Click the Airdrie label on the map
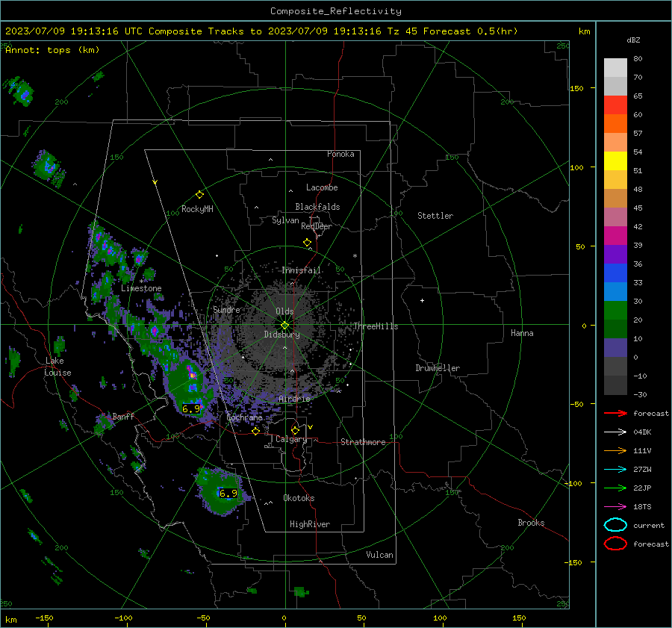The height and width of the screenshot is (628, 672). tap(294, 399)
